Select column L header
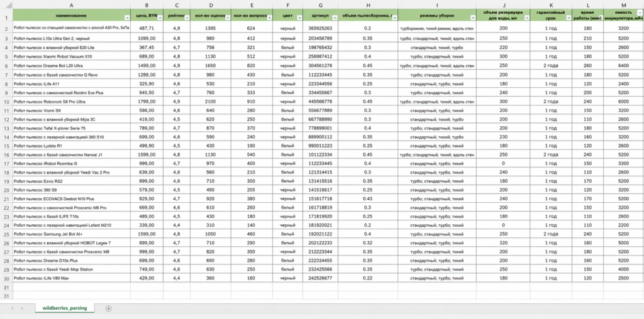644x319 pixels. [x=588, y=5]
